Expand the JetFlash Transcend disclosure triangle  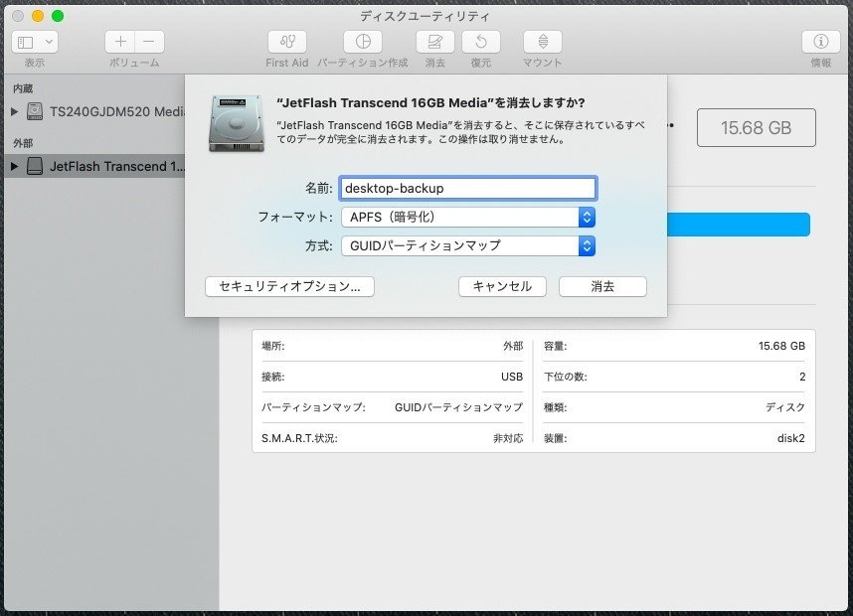[x=15, y=166]
